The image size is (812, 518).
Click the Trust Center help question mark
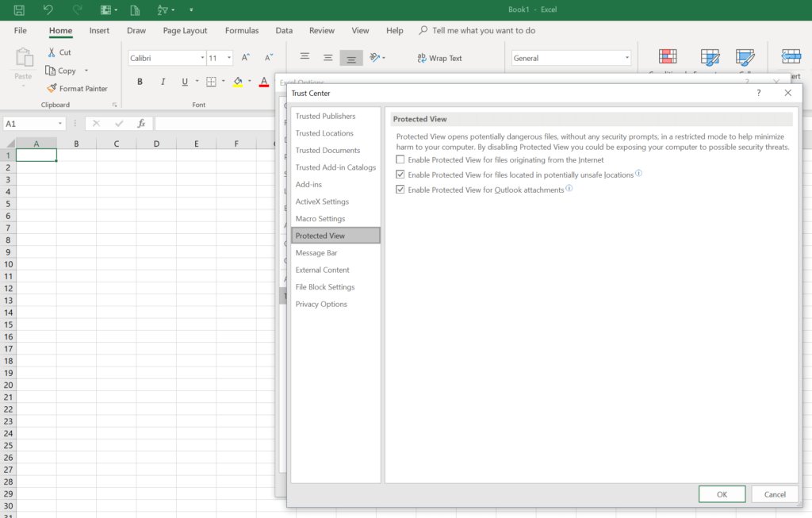click(759, 93)
